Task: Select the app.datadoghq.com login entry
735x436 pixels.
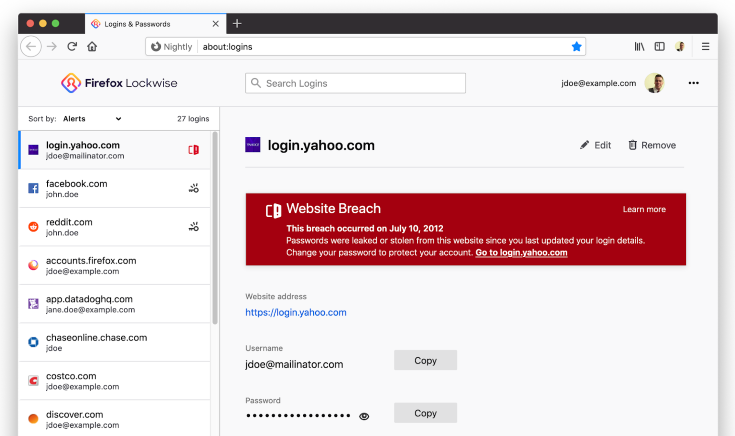Action: pos(114,304)
